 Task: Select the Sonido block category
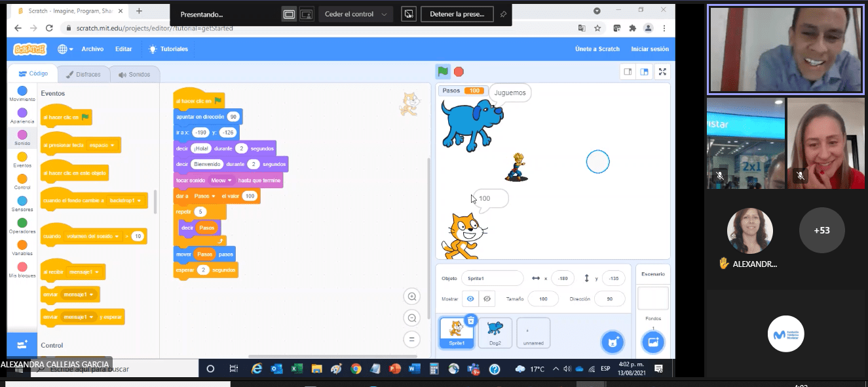tap(22, 138)
